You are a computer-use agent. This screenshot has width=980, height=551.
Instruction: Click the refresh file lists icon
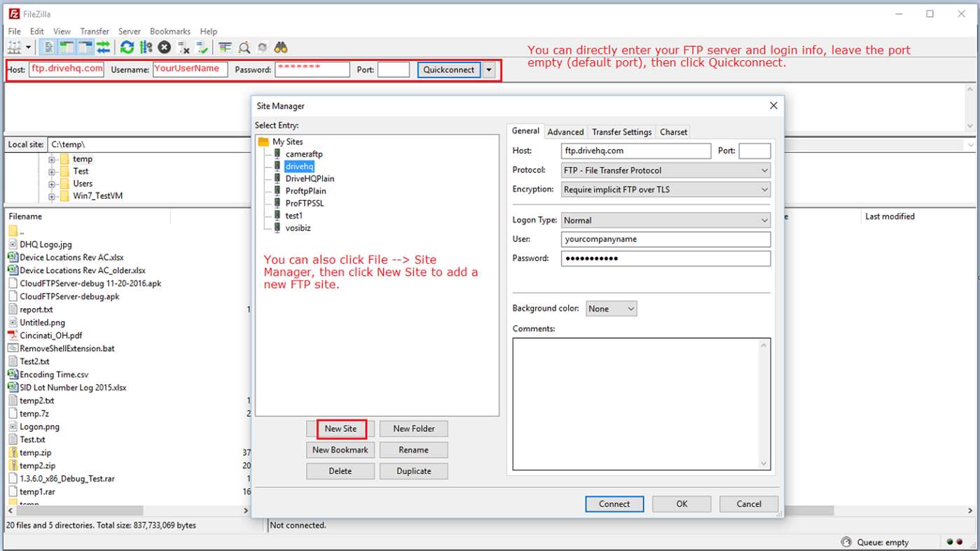pyautogui.click(x=127, y=48)
